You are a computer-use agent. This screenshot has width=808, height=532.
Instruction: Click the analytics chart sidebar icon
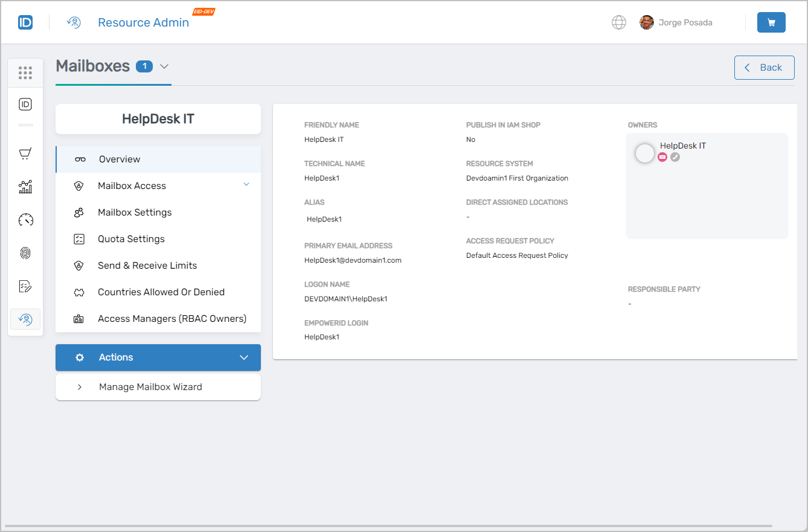25,187
